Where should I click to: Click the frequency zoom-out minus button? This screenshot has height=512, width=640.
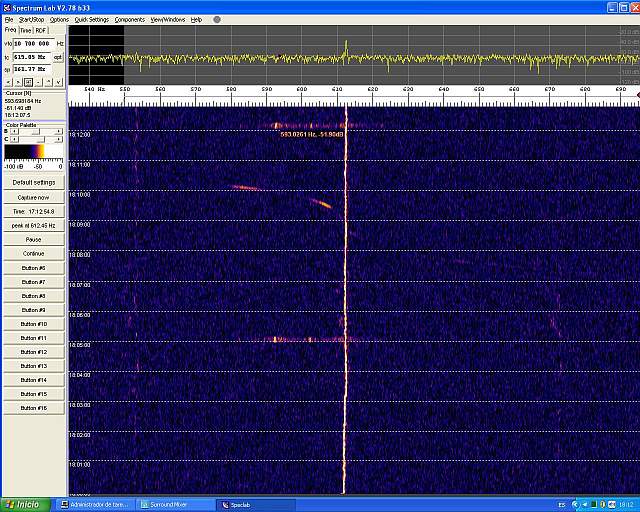(x=40, y=81)
